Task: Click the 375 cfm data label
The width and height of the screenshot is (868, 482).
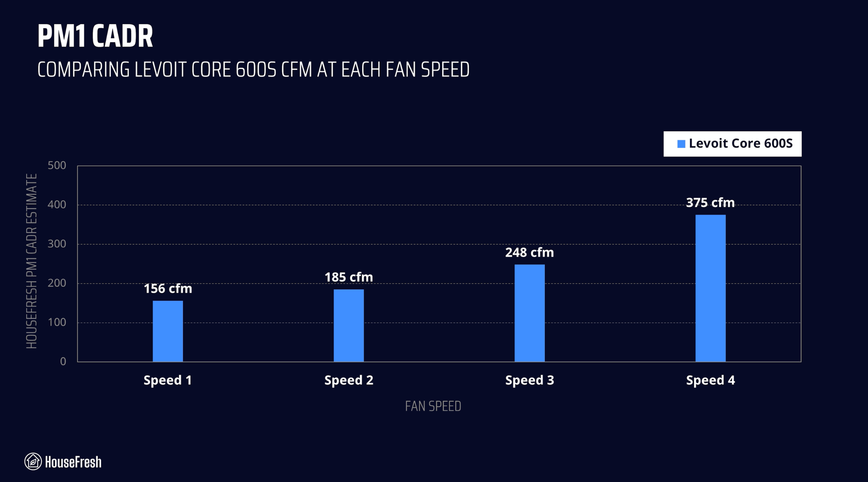Action: (710, 203)
